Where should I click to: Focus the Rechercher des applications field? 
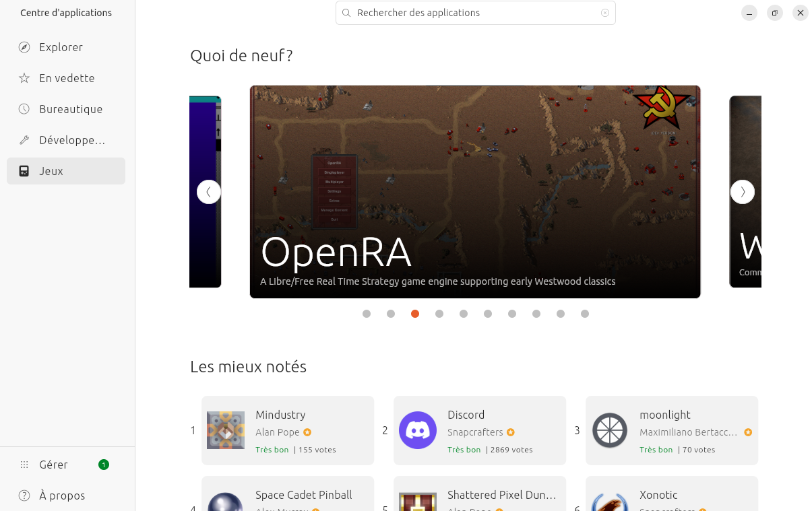[476, 13]
